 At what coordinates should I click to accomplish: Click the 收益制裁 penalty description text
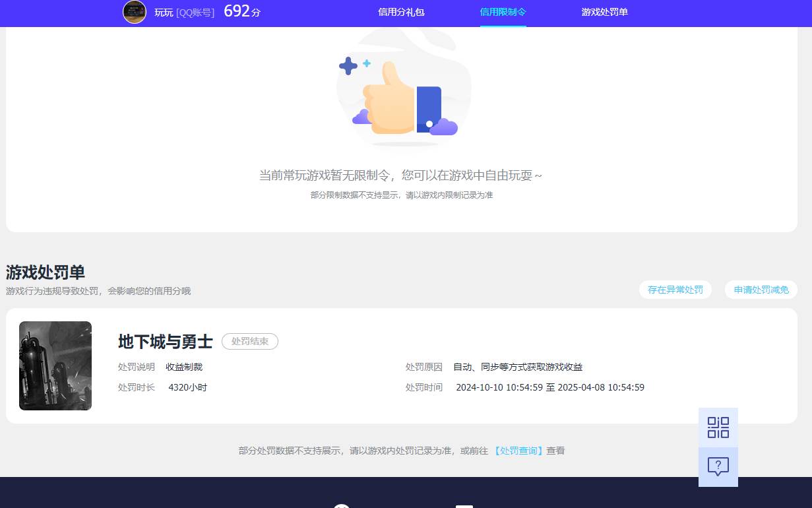184,367
